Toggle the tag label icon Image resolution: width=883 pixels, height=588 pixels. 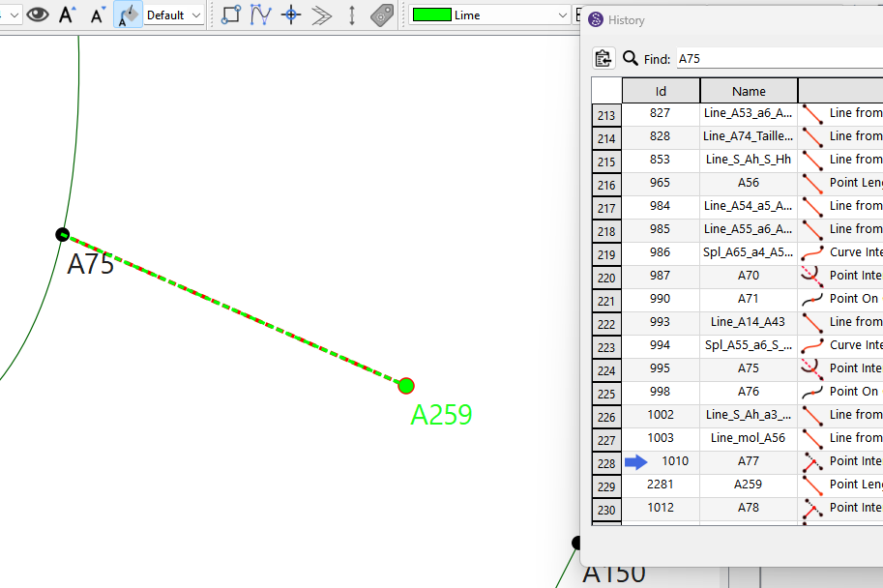point(382,15)
